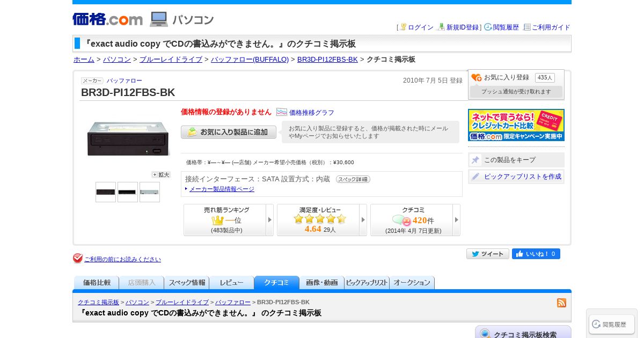Image resolution: width=644 pixels, height=338 pixels.
Task: Switch to the オークション tab
Action: [412, 283]
